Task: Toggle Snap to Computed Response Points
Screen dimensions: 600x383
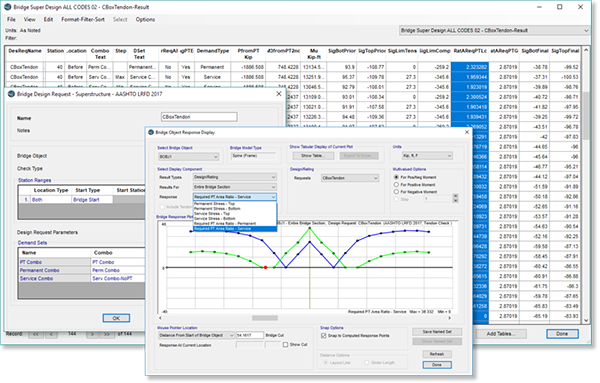Action: click(x=324, y=336)
